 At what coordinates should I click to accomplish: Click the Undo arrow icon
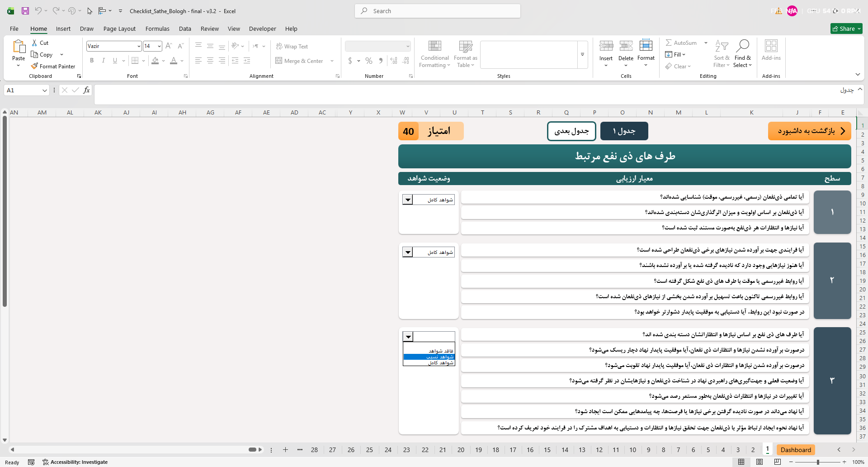(38, 11)
